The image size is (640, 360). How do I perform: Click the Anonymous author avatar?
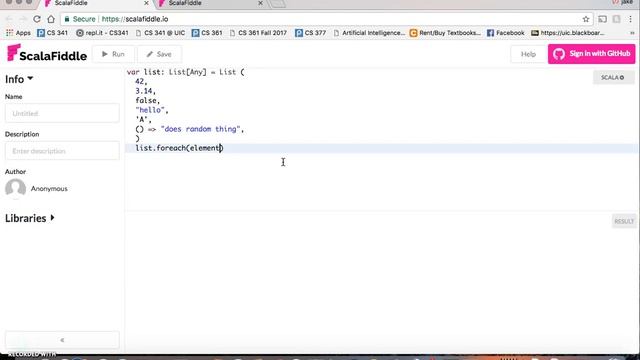(16, 189)
